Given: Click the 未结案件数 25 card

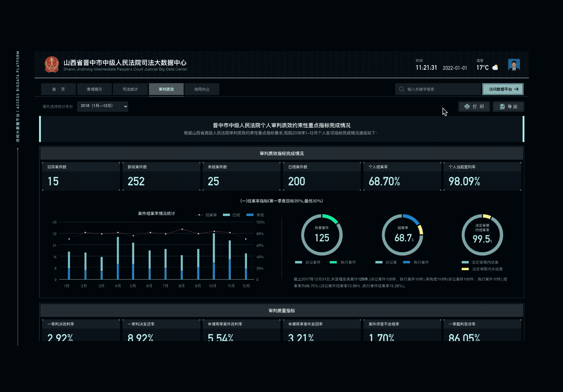Looking at the screenshot, I should click(x=241, y=176).
